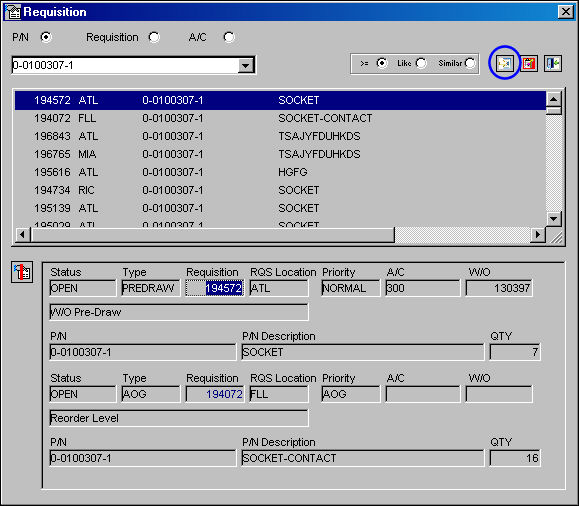579x506 pixels.
Task: Click the exit door icon
Action: (x=553, y=64)
